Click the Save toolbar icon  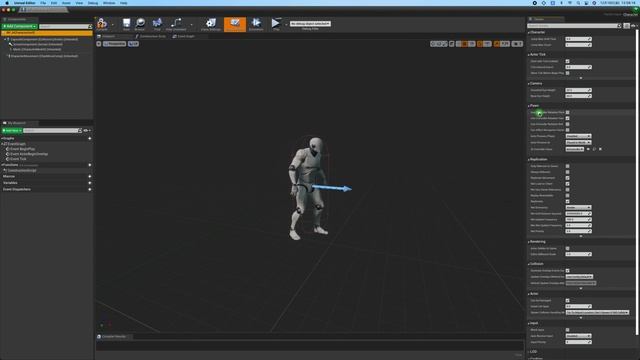pos(127,24)
